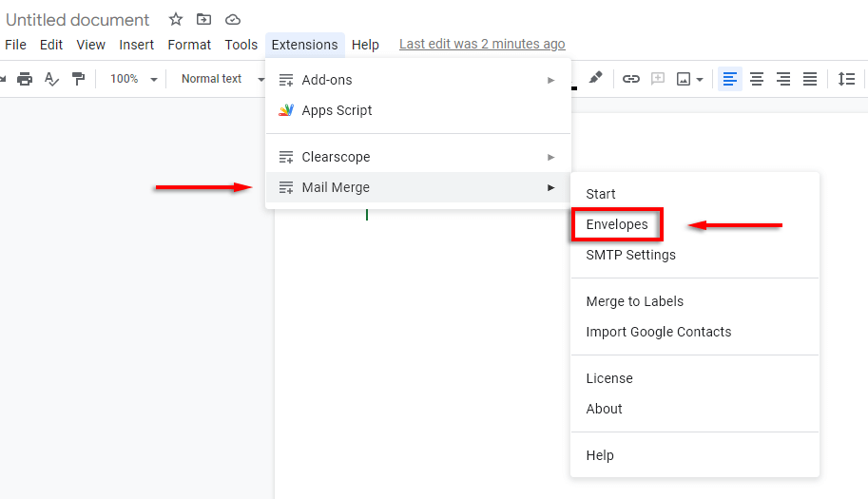This screenshot has width=868, height=499.
Task: Select the paint format tool
Action: pos(79,79)
